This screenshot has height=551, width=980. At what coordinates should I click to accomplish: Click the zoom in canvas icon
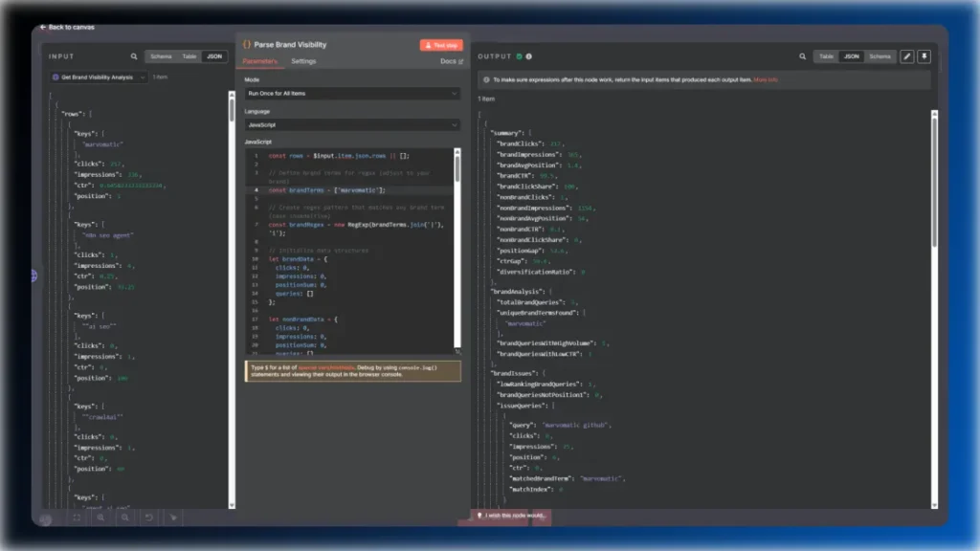tap(100, 518)
